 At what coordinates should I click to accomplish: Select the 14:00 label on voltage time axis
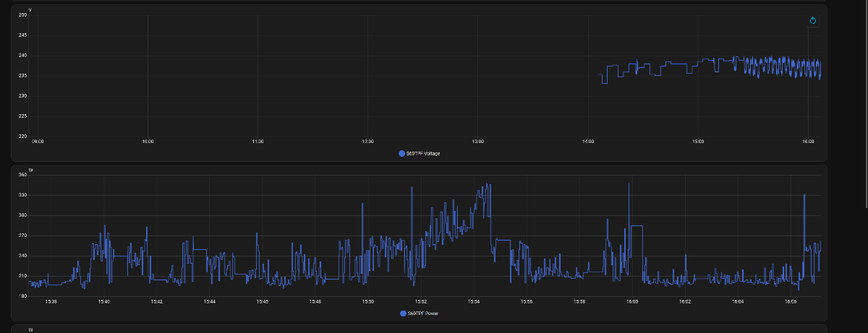(587, 142)
